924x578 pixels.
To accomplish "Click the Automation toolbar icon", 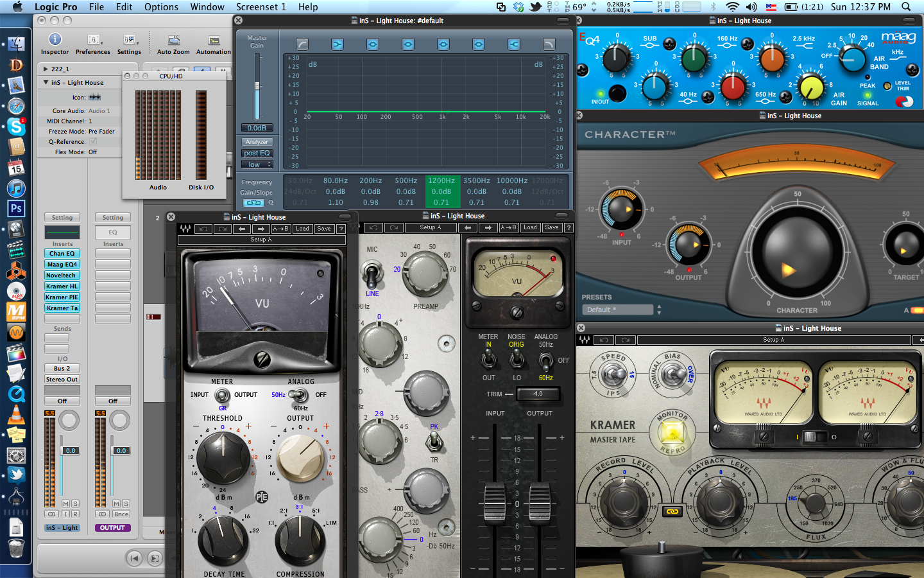I will [214, 40].
